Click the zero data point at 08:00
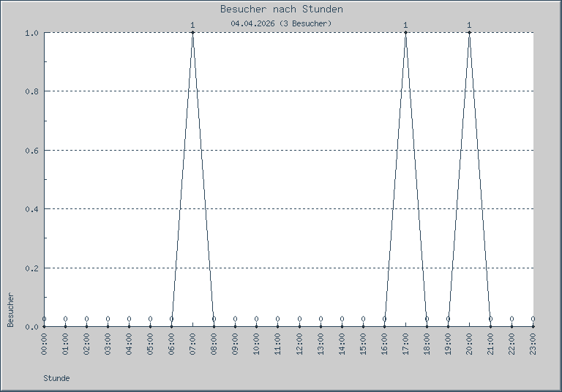This screenshot has height=392, width=562. coord(214,326)
